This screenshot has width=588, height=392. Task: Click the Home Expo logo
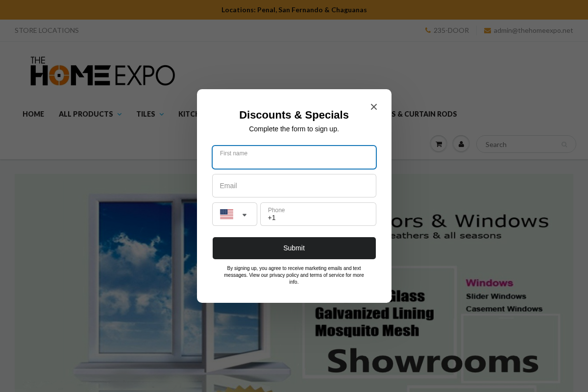103,71
